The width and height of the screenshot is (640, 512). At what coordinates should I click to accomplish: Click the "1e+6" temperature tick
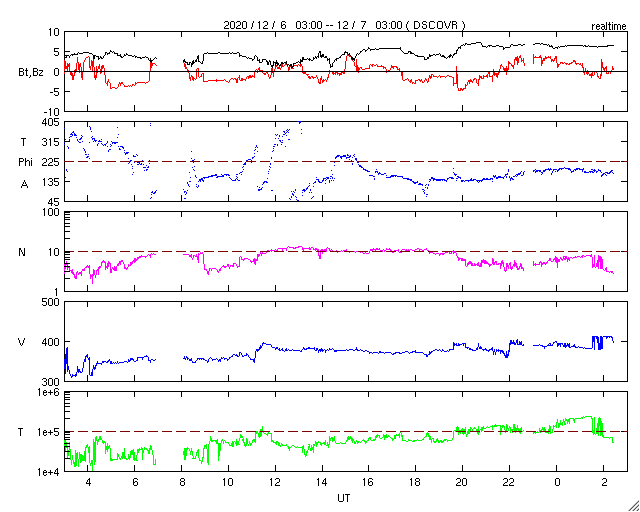[x=49, y=392]
